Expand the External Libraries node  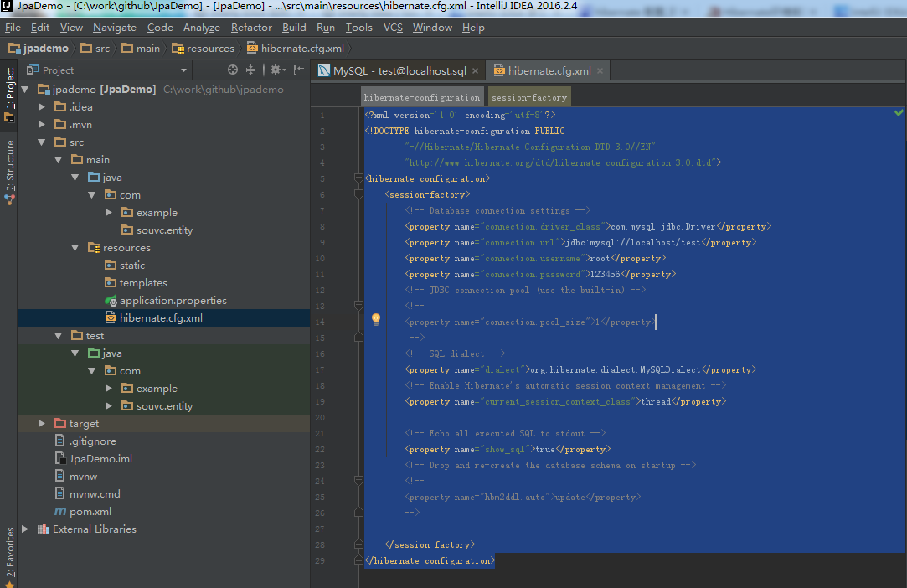click(25, 529)
